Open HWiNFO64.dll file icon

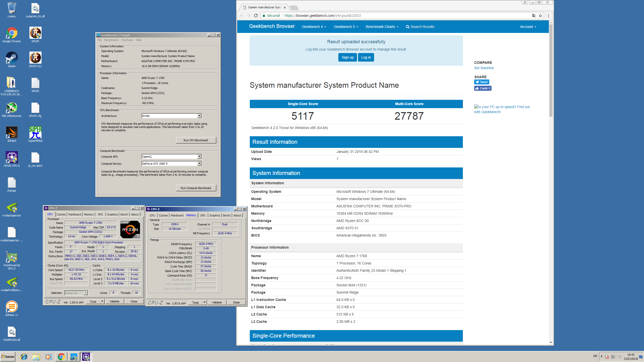coord(12,334)
